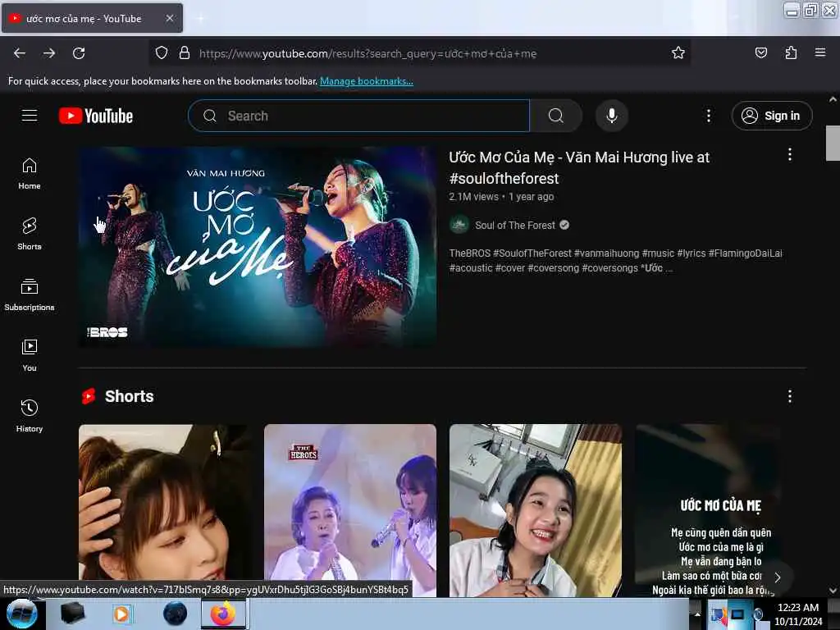840x630 pixels.
Task: Submit search with magnifier button
Action: tap(555, 116)
